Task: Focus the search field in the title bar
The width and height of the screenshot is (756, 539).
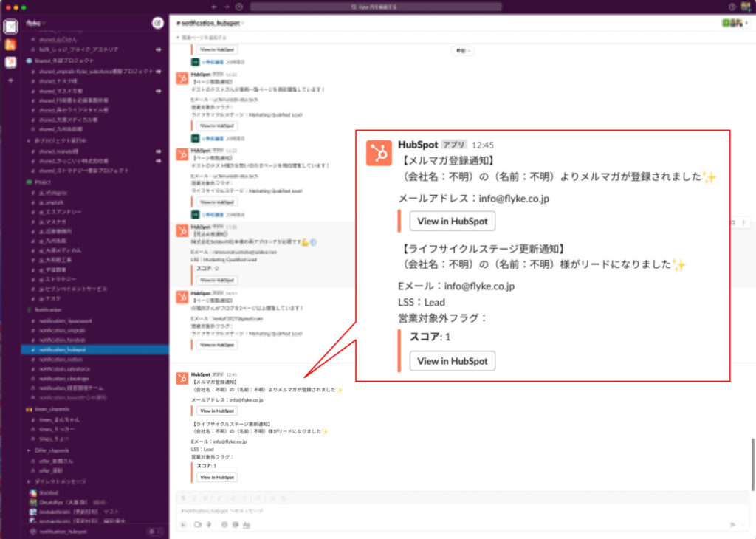Action: coord(376,7)
